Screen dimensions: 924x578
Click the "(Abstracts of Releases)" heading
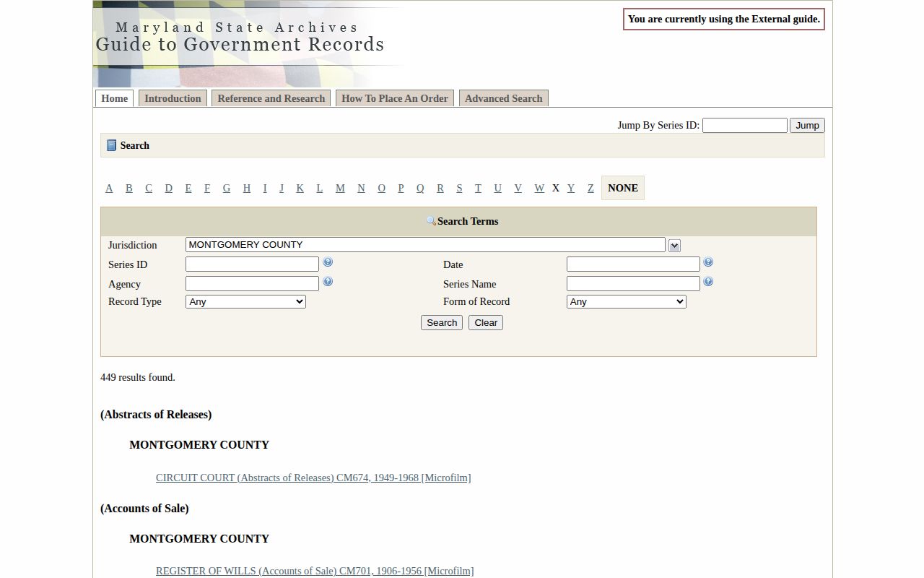point(156,415)
